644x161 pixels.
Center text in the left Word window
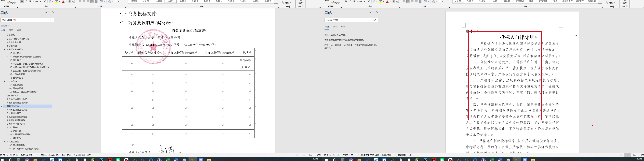(x=84, y=2)
